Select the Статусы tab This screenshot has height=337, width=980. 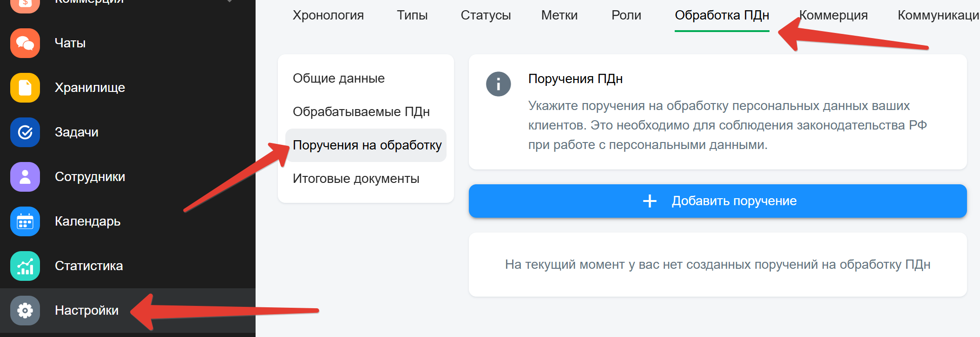click(x=486, y=15)
